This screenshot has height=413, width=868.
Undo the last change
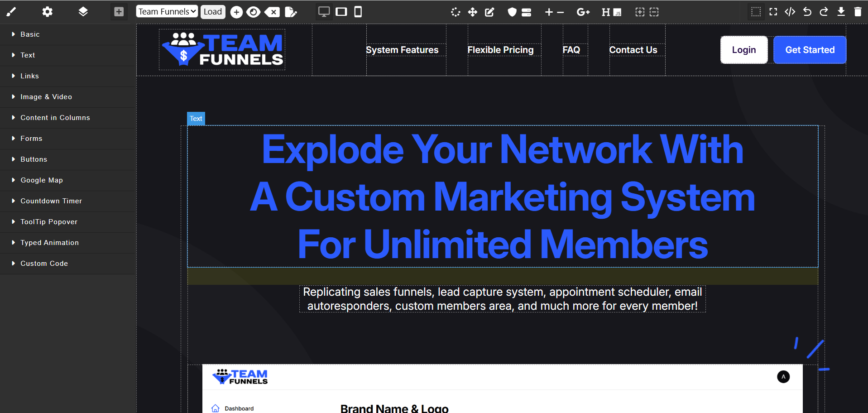tap(807, 12)
